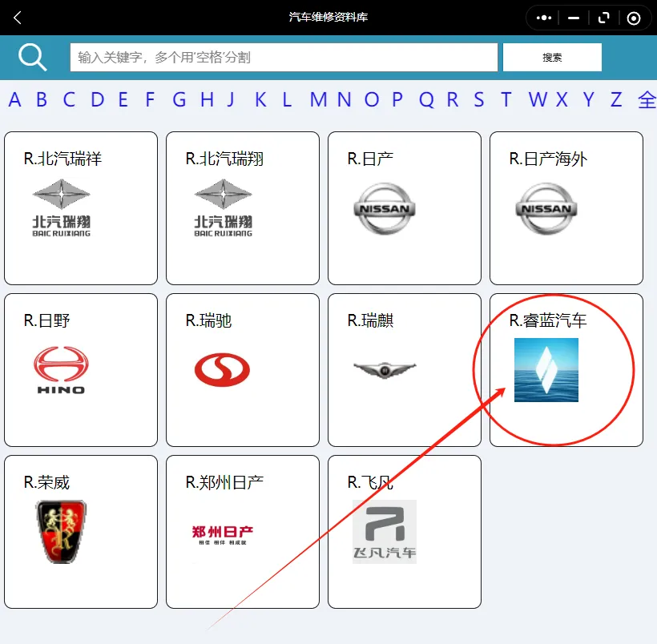Click the R.睿蓝汽车 card title
This screenshot has height=644, width=657.
[548, 321]
